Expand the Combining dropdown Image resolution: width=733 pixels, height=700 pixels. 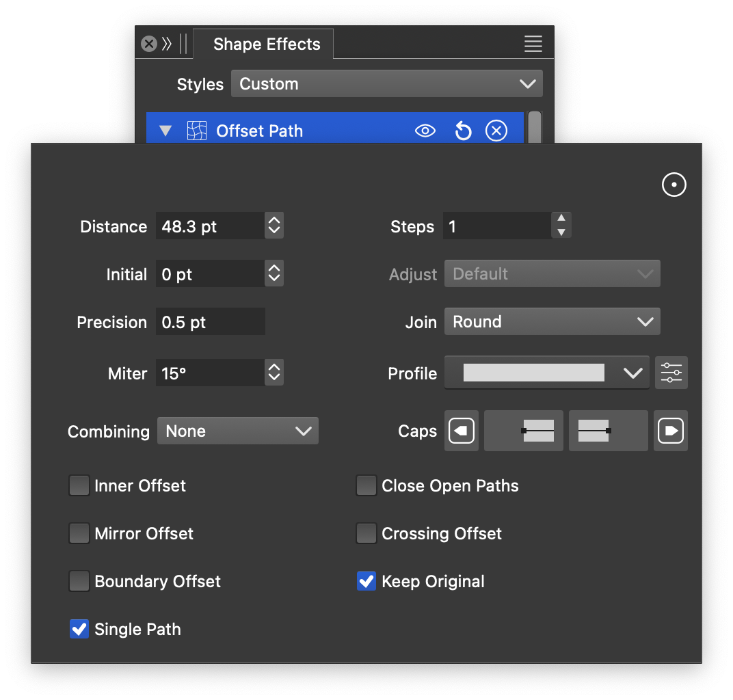[x=237, y=431]
